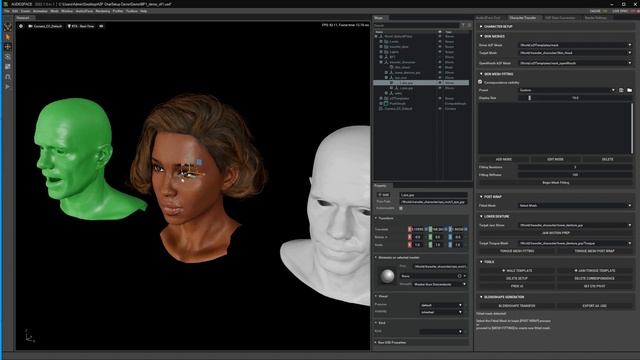The image size is (640, 360).
Task: Toggle the Instanceable checkbox
Action: click(401, 208)
